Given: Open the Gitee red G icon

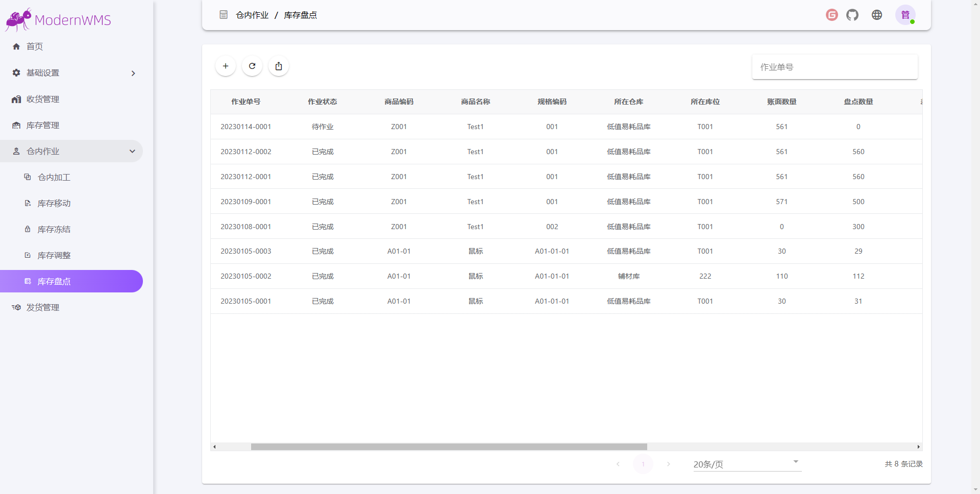Looking at the screenshot, I should [x=831, y=15].
